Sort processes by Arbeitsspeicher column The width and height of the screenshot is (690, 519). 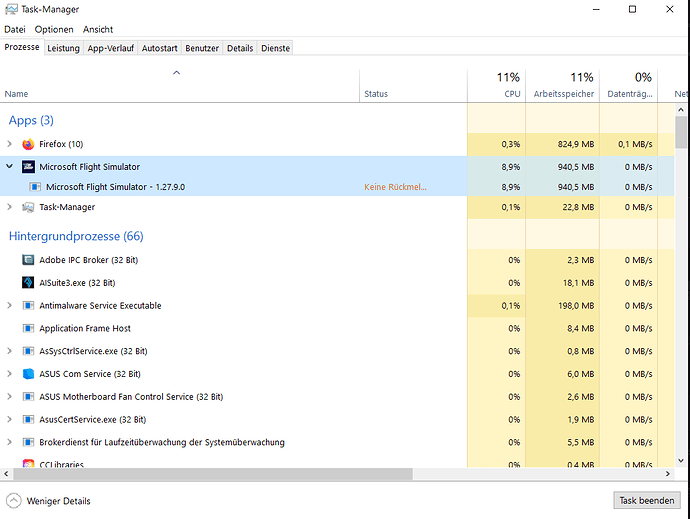(x=562, y=86)
